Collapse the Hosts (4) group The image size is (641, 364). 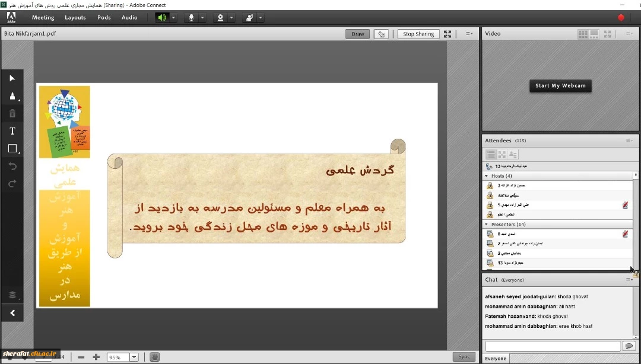[487, 176]
